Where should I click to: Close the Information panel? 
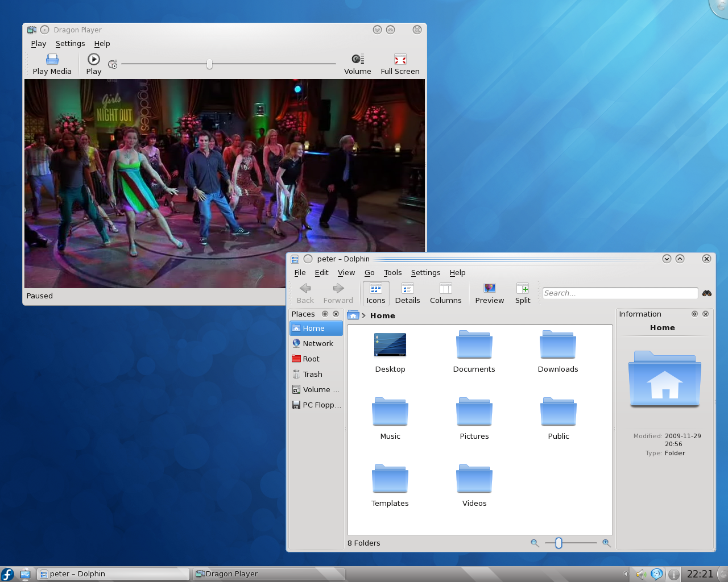tap(705, 314)
